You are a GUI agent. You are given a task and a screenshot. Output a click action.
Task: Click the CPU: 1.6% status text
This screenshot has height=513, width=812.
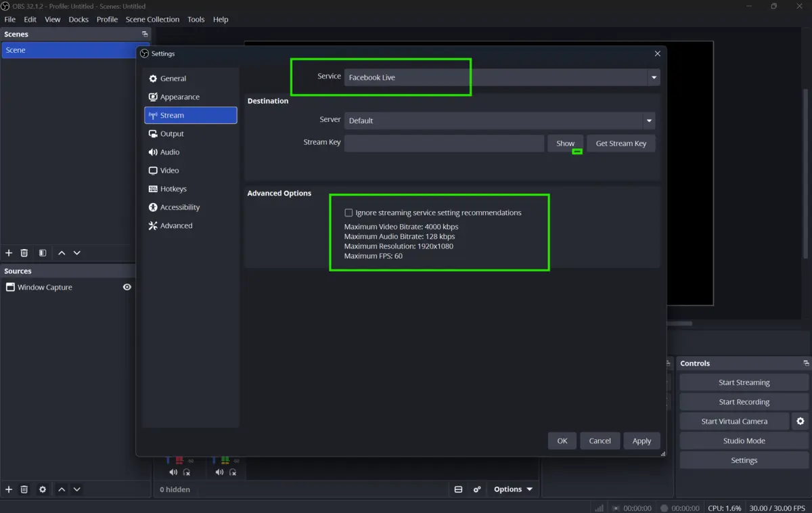(x=725, y=508)
